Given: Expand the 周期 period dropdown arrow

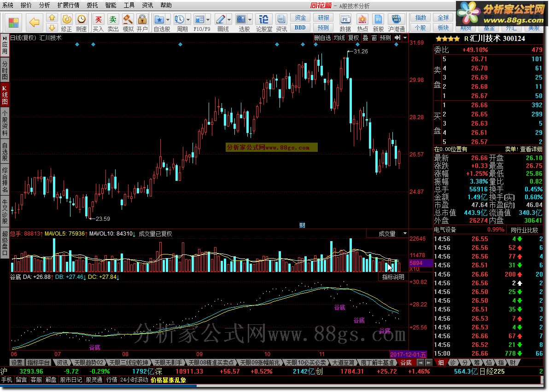Looking at the screenshot, I should [x=188, y=20].
